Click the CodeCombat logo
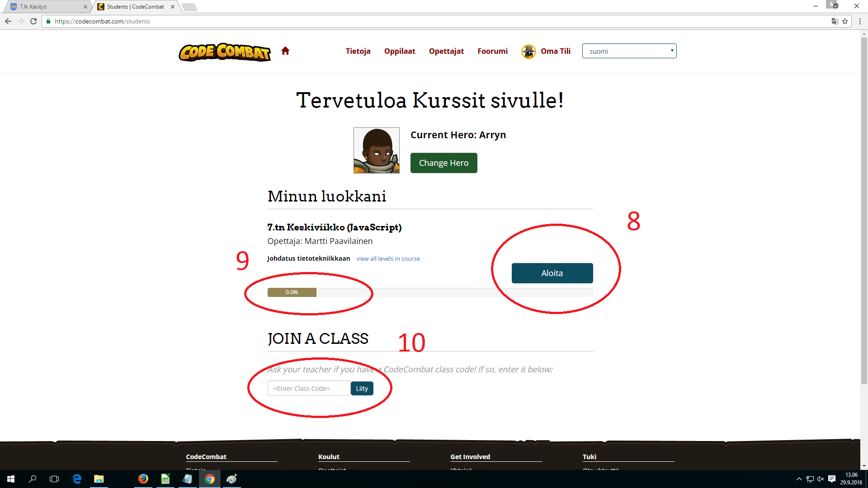868x488 pixels. coord(225,52)
